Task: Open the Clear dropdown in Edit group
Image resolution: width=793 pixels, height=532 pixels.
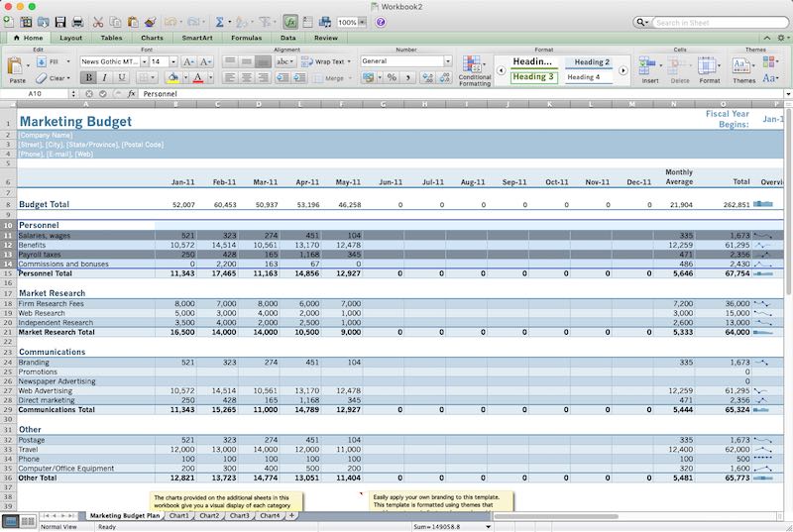Action: (x=68, y=78)
